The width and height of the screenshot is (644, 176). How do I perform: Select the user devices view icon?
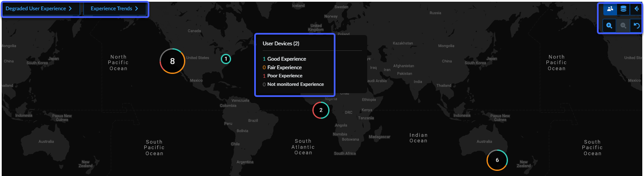[x=610, y=9]
